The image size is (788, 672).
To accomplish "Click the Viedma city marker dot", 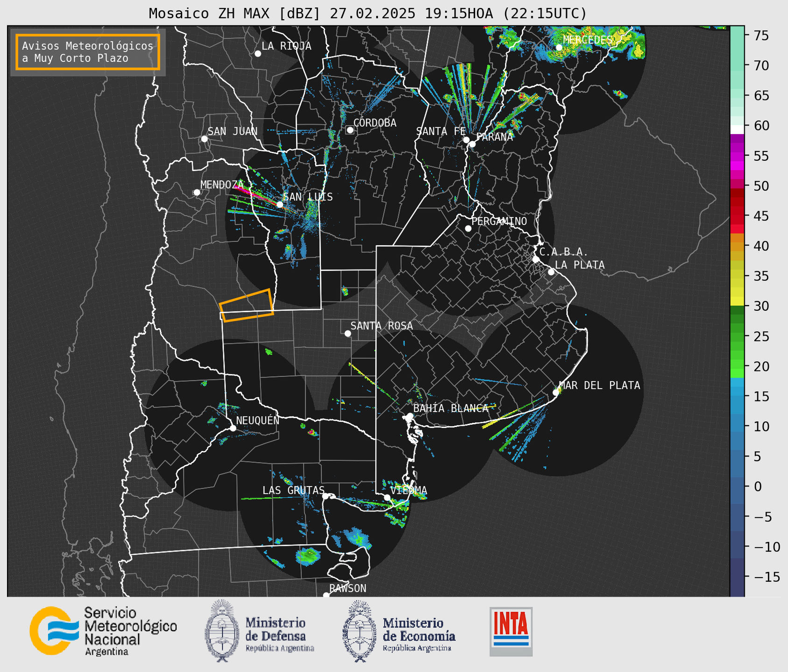I will [387, 497].
